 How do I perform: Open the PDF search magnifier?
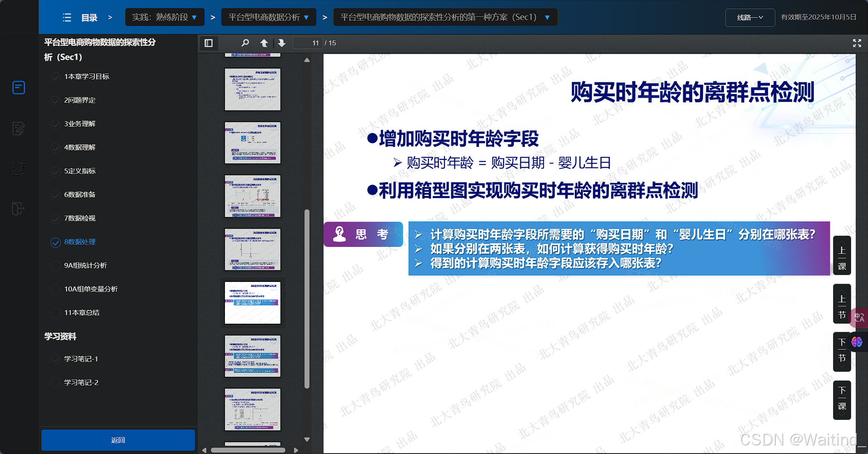point(245,43)
